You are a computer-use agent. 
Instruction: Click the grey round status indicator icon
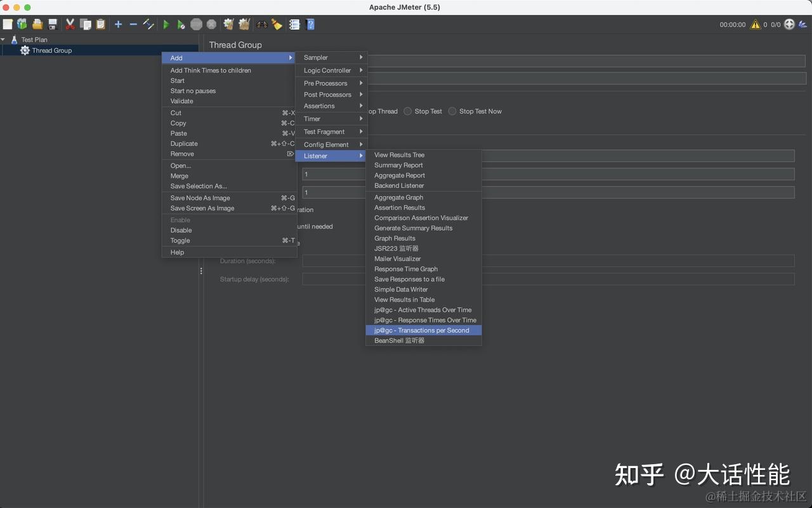pos(789,24)
